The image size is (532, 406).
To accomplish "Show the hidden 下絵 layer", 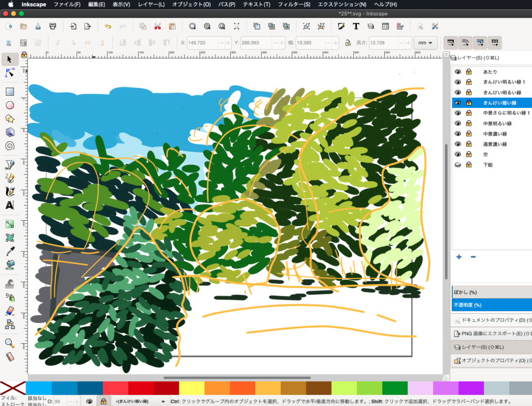I will [x=458, y=164].
